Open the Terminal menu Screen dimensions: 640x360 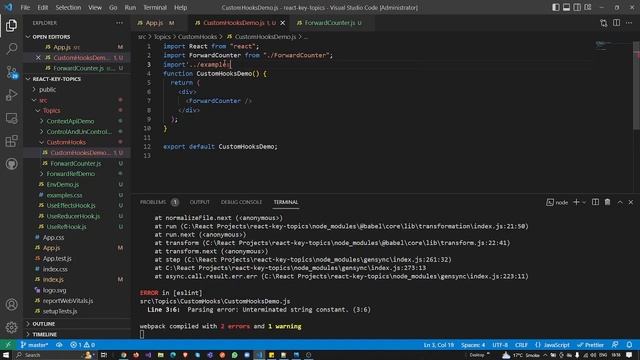pyautogui.click(x=155, y=7)
